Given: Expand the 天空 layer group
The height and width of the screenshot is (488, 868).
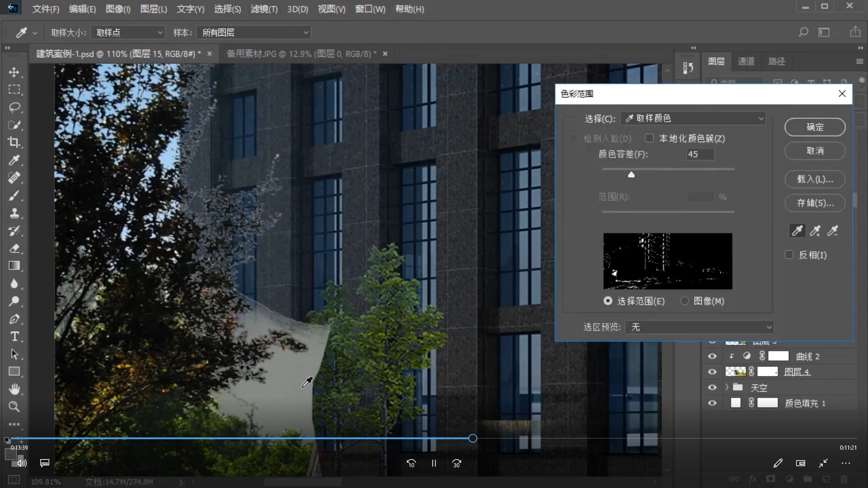Looking at the screenshot, I should tap(726, 387).
